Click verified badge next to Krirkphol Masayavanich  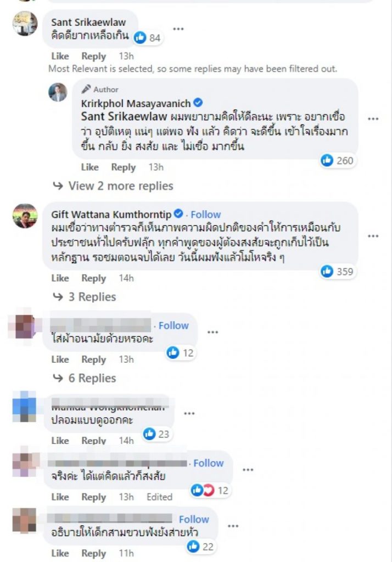tap(198, 103)
